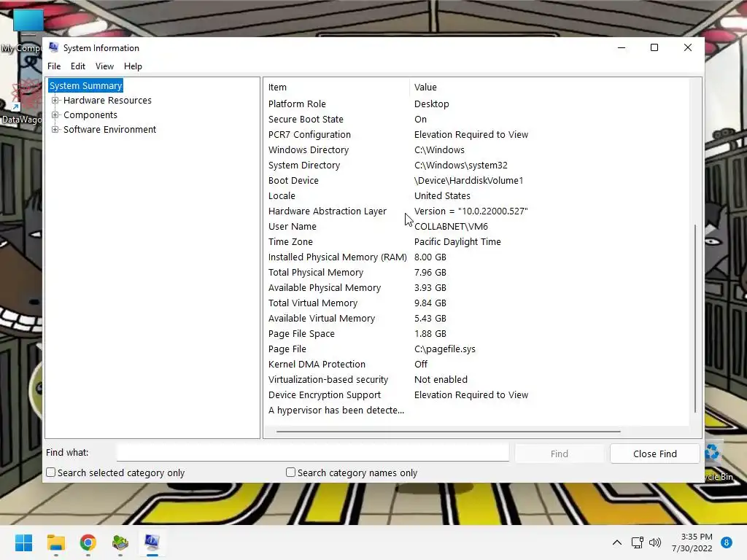Select the Page File Space row

476,333
